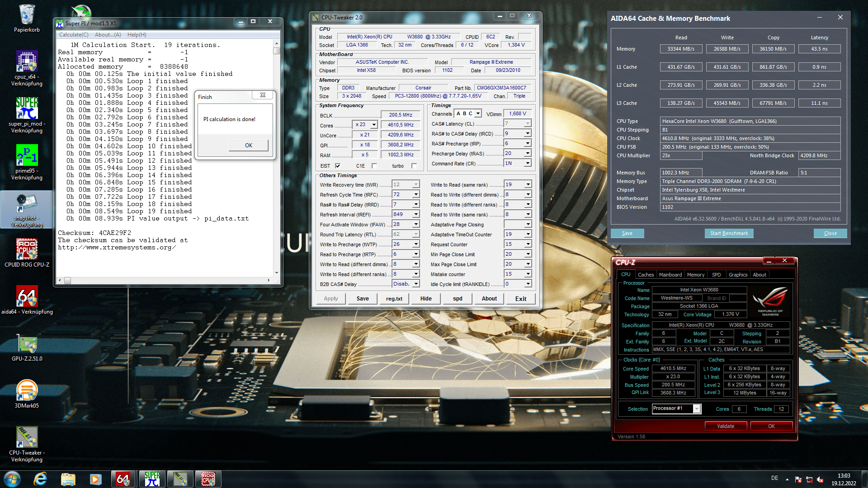The height and width of the screenshot is (488, 868).
Task: Open GPU-Z.2.51.0 desktop icon
Action: coord(27,347)
